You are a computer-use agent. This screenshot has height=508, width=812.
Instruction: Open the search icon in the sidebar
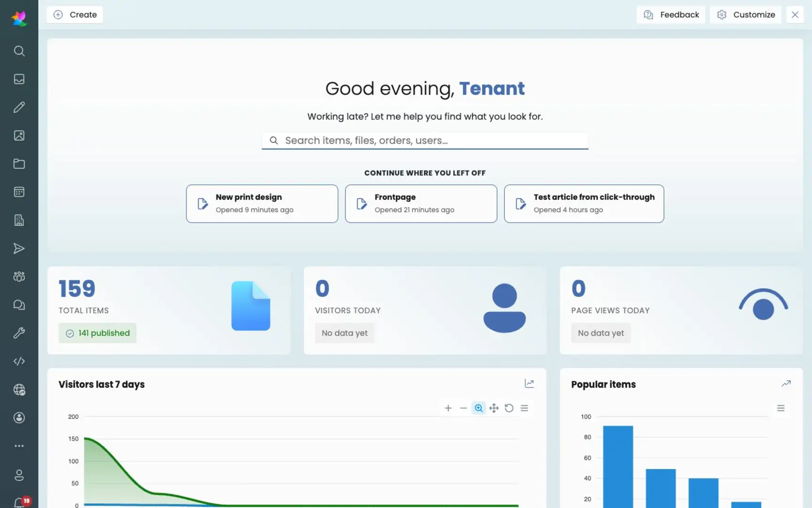[x=19, y=51]
